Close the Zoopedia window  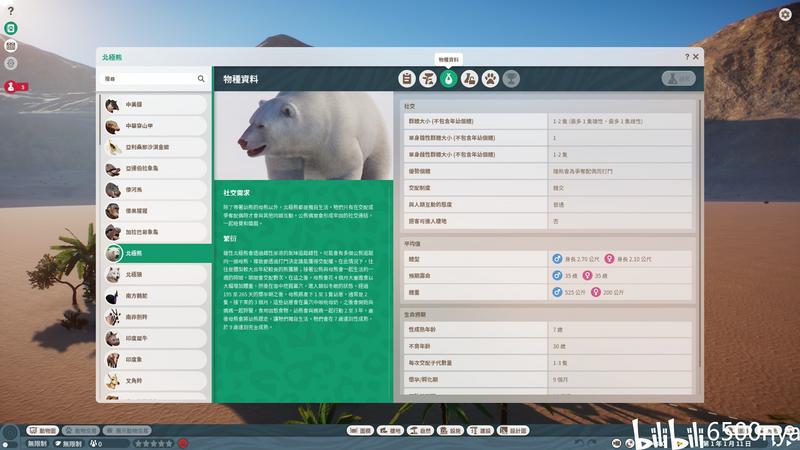point(695,57)
